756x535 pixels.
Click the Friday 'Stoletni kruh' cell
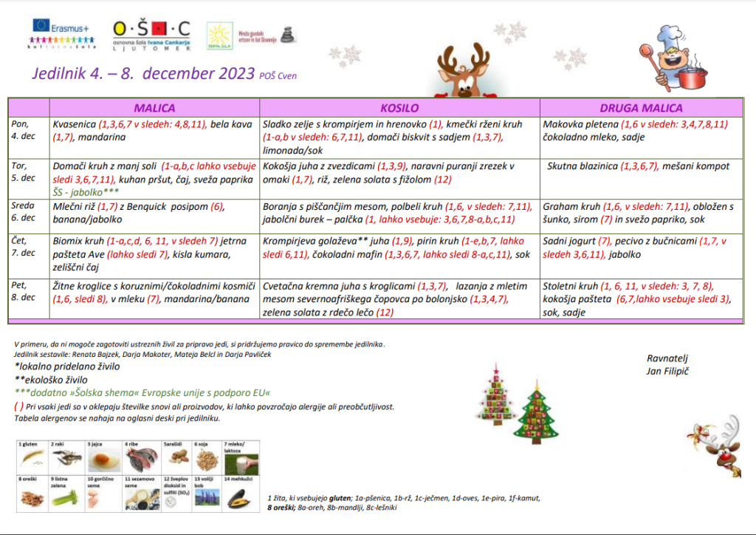[642, 299]
